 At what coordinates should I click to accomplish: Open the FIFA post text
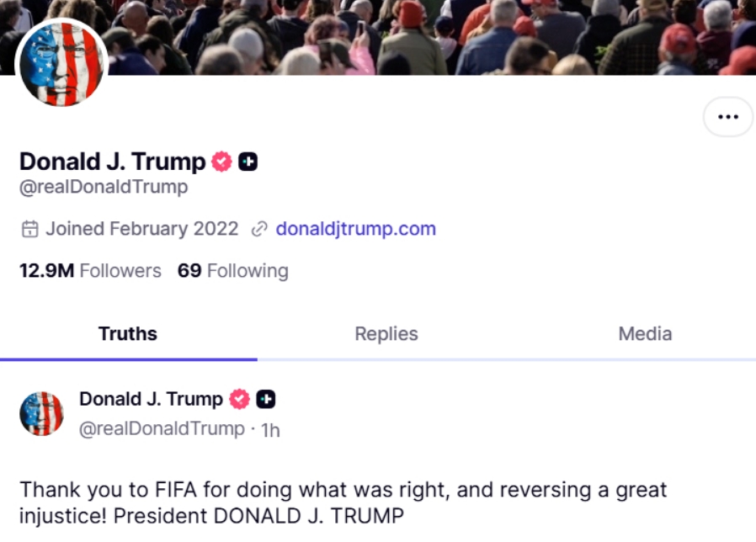point(343,502)
